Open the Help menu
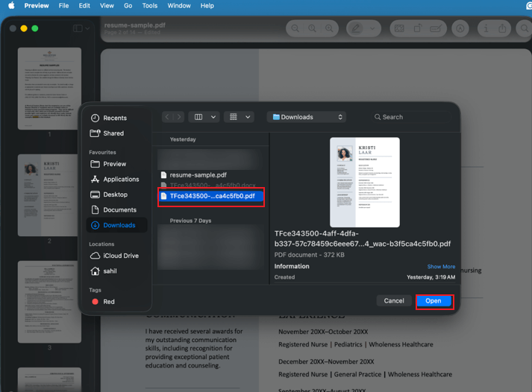532x392 pixels. pyautogui.click(x=207, y=6)
